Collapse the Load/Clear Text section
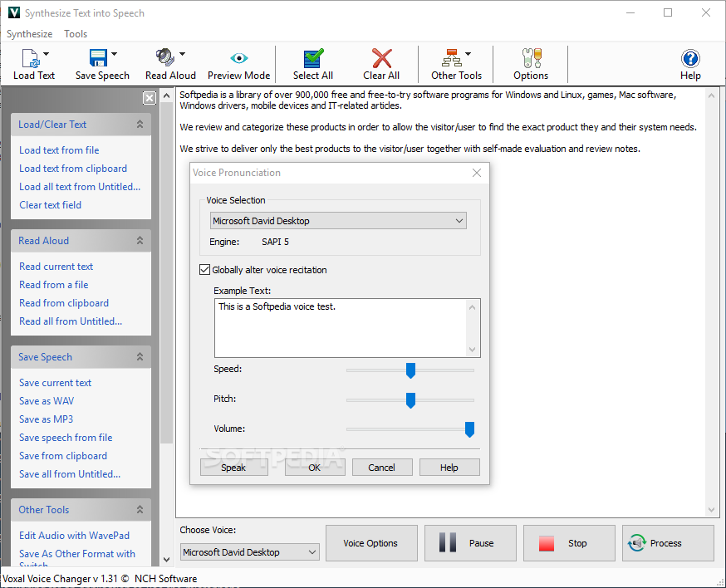 coord(140,124)
